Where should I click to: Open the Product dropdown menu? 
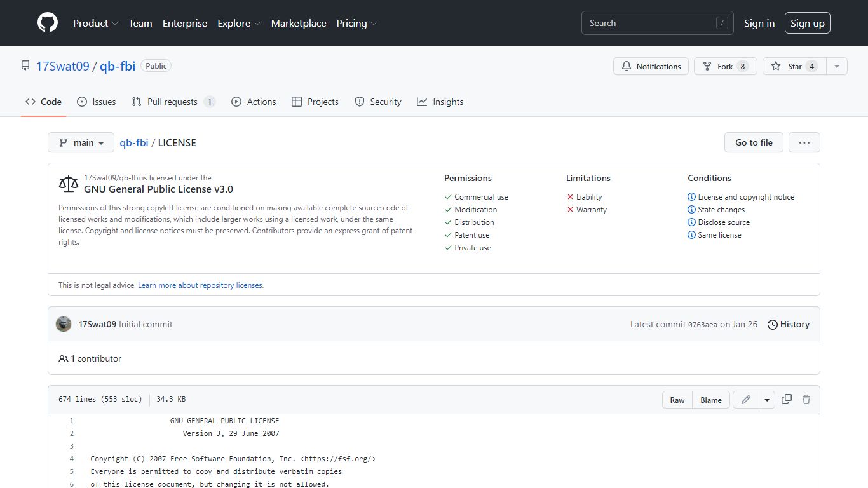click(x=95, y=23)
